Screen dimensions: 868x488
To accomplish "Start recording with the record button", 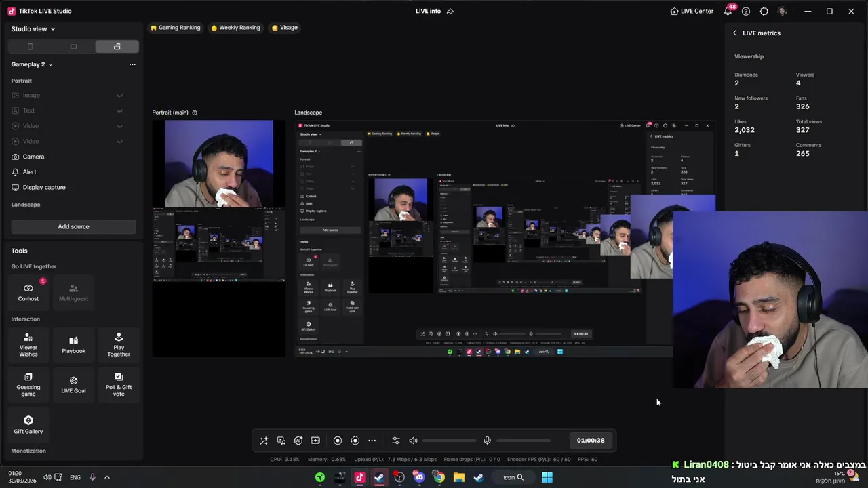I will click(x=338, y=441).
